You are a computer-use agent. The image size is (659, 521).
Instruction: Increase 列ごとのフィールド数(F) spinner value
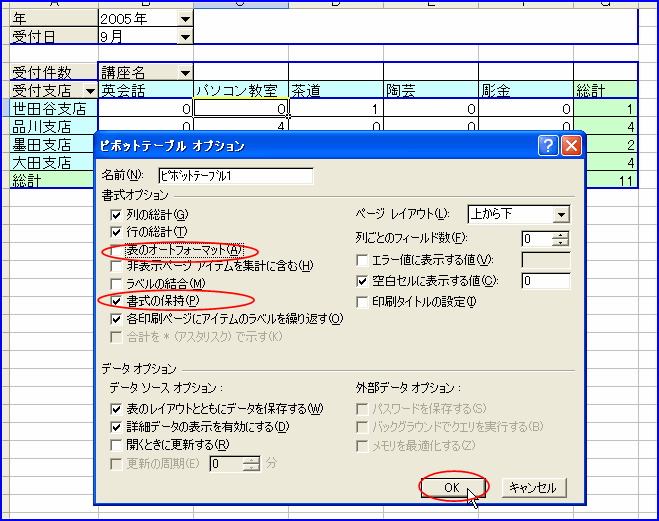[560, 235]
